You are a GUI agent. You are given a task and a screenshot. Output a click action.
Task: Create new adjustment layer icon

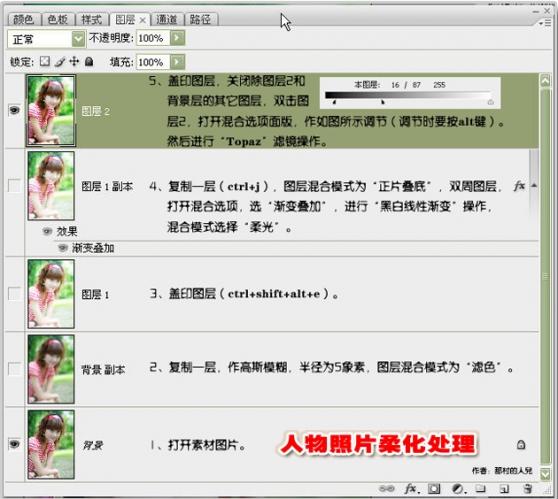[x=458, y=489]
